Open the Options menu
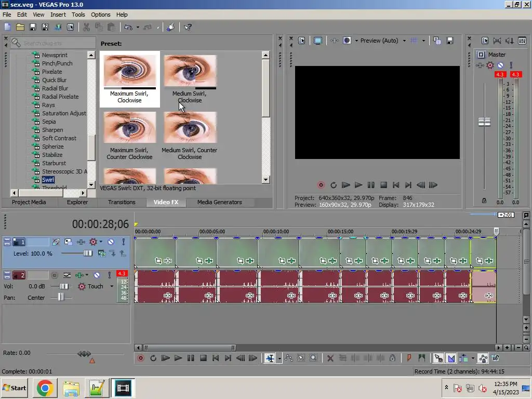This screenshot has height=399, width=532. tap(100, 15)
